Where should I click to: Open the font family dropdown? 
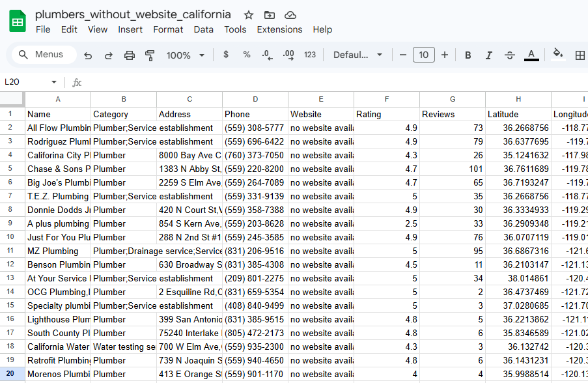[x=358, y=55]
